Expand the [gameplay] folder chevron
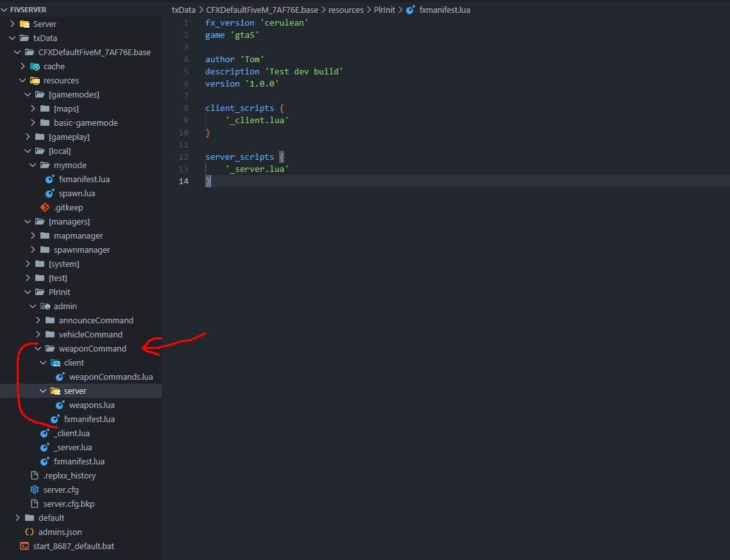Viewport: 730px width, 560px height. click(28, 137)
